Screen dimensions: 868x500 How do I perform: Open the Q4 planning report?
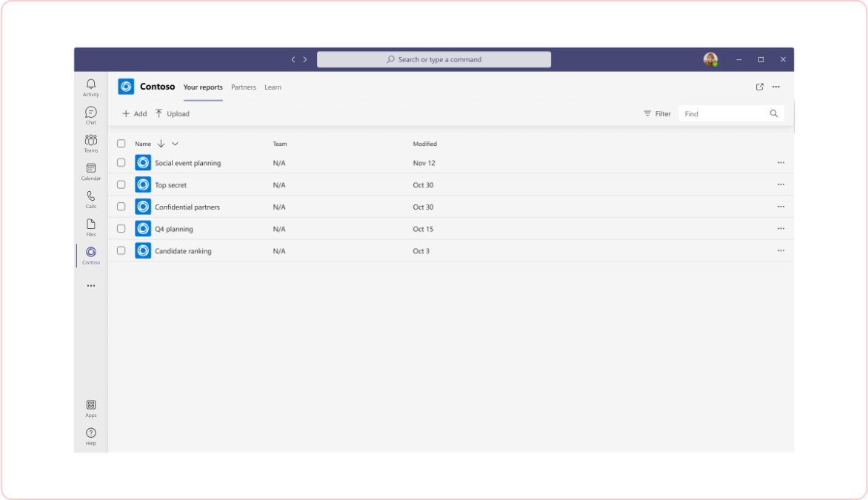(x=174, y=229)
